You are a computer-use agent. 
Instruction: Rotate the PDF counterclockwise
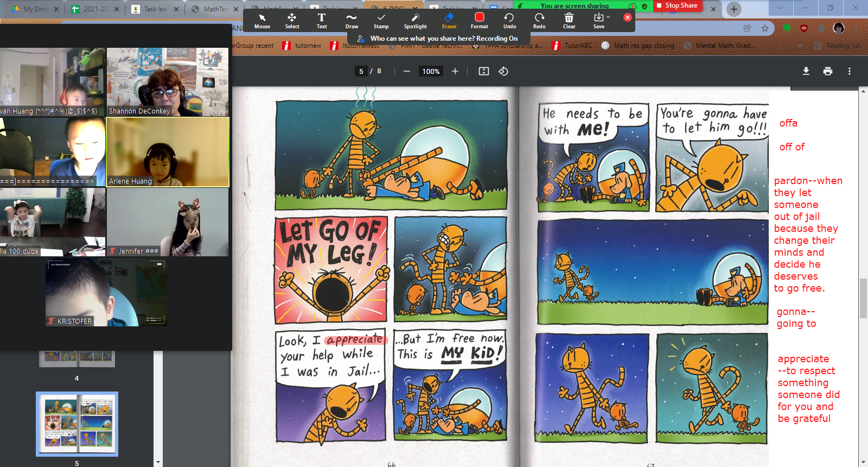pyautogui.click(x=503, y=71)
